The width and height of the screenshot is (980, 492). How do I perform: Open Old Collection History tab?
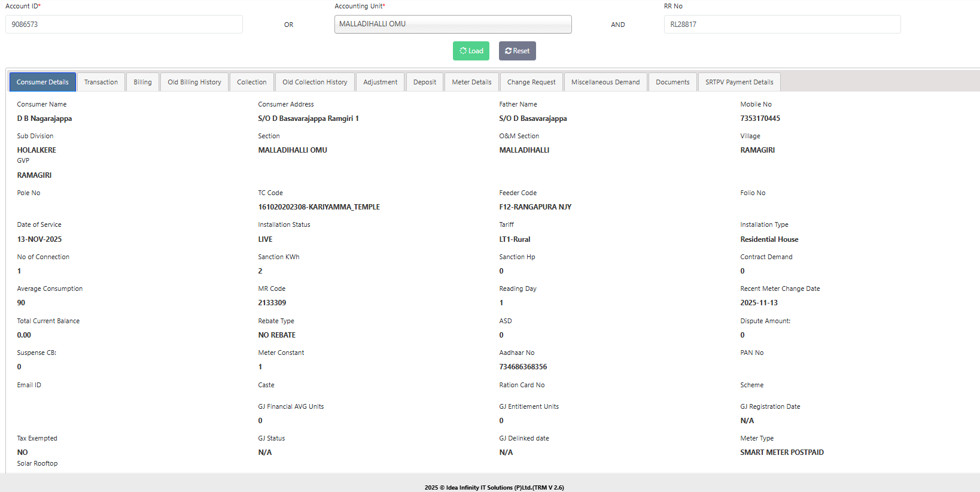pyautogui.click(x=315, y=82)
